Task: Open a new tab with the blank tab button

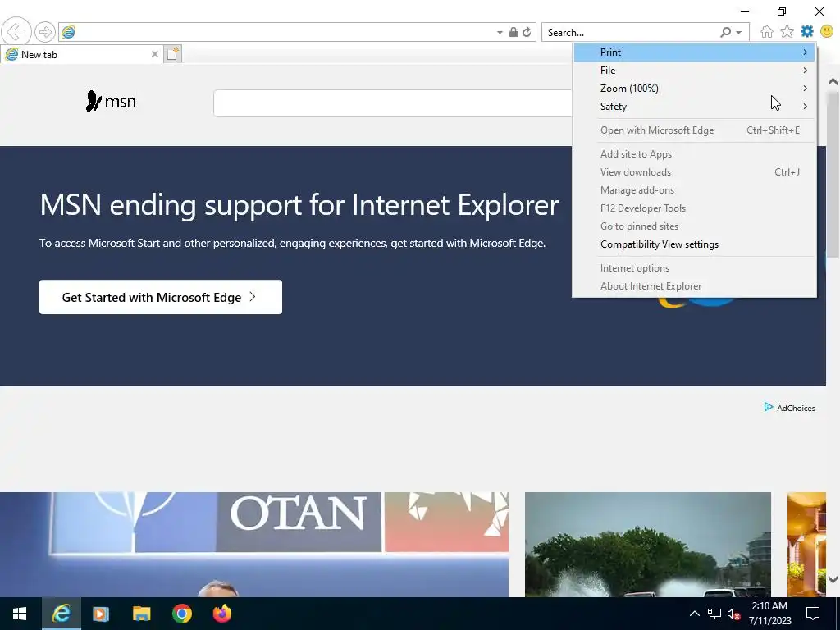Action: [173, 54]
